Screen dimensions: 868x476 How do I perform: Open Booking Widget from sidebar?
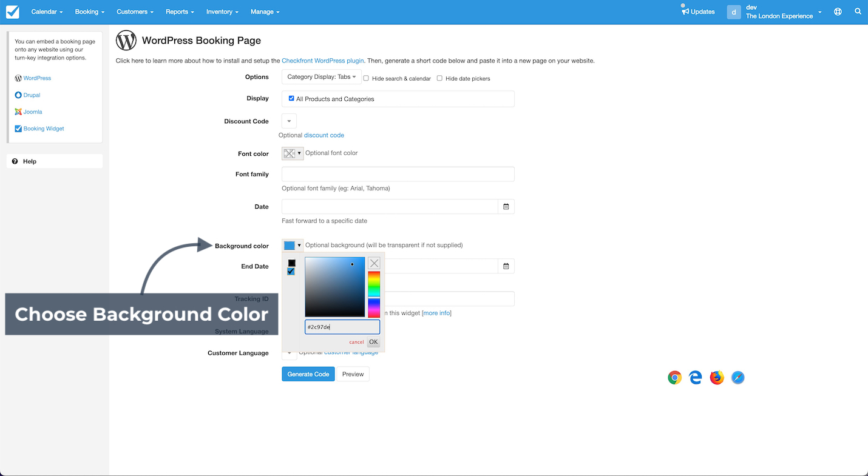(x=39, y=129)
